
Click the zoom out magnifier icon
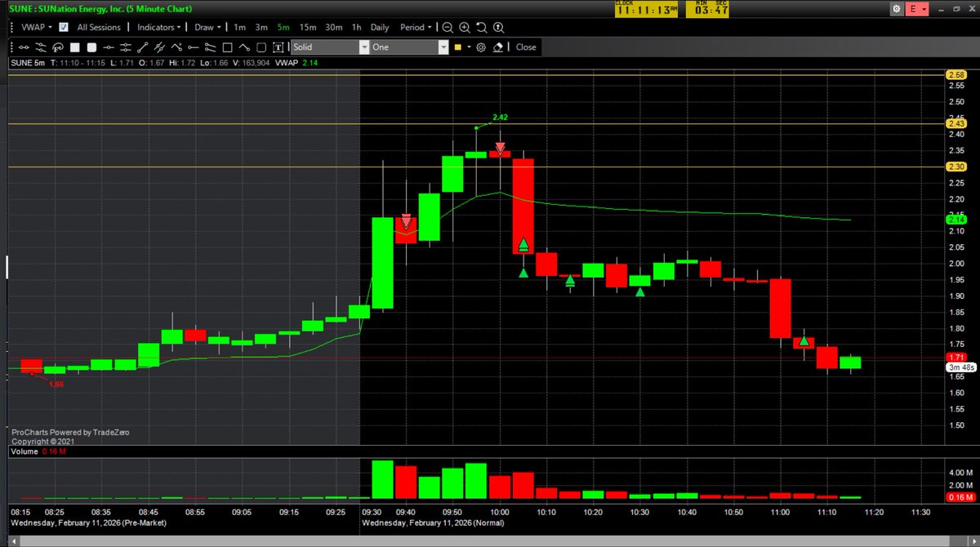point(448,27)
